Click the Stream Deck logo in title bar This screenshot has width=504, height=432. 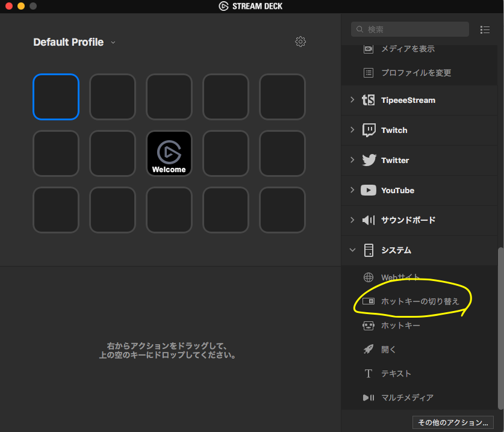pos(223,6)
